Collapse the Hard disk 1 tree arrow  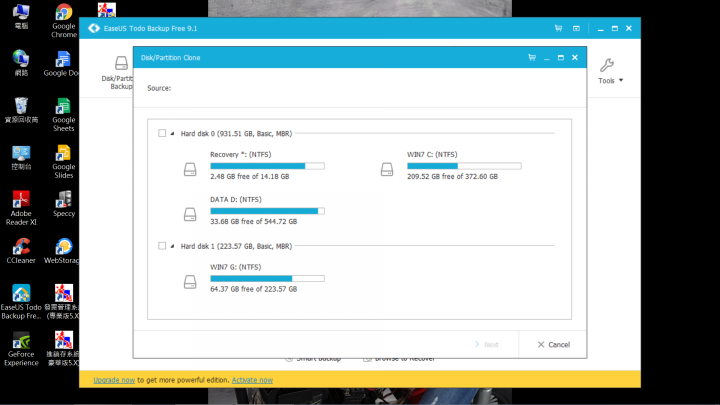coord(172,246)
